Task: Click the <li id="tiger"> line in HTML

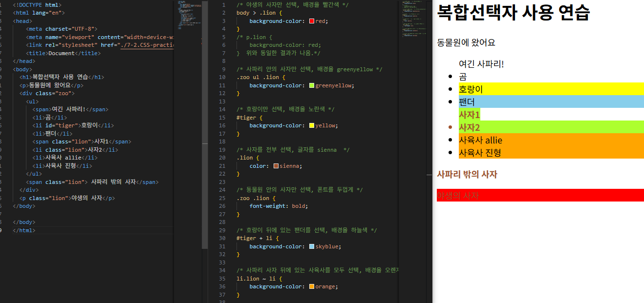Action: click(x=73, y=125)
